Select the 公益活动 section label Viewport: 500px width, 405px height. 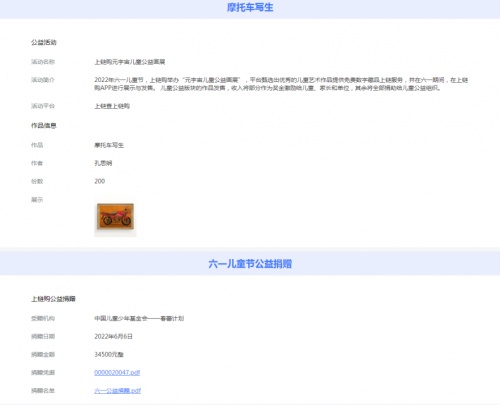pos(44,42)
